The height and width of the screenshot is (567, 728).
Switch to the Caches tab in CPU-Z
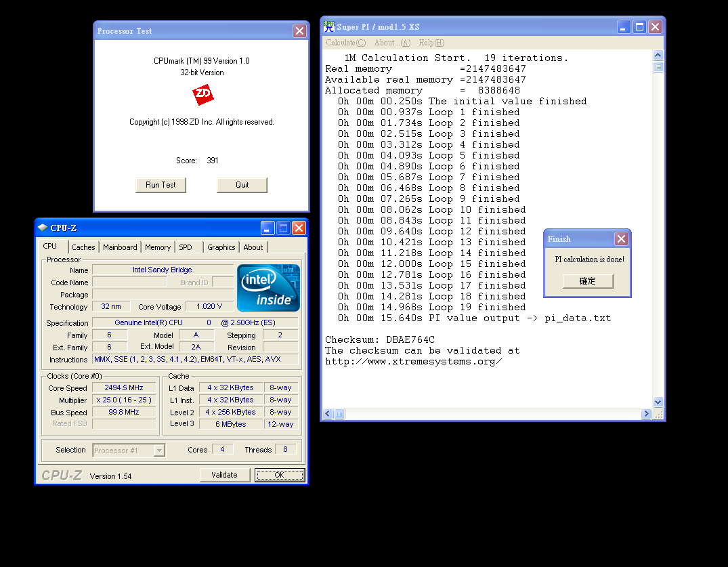click(x=83, y=247)
